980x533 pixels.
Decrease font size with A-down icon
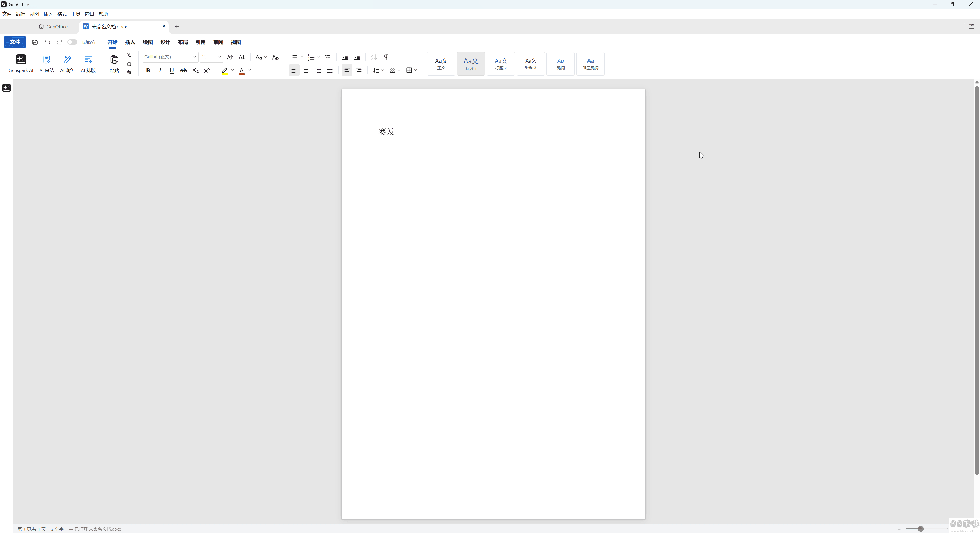tap(242, 57)
